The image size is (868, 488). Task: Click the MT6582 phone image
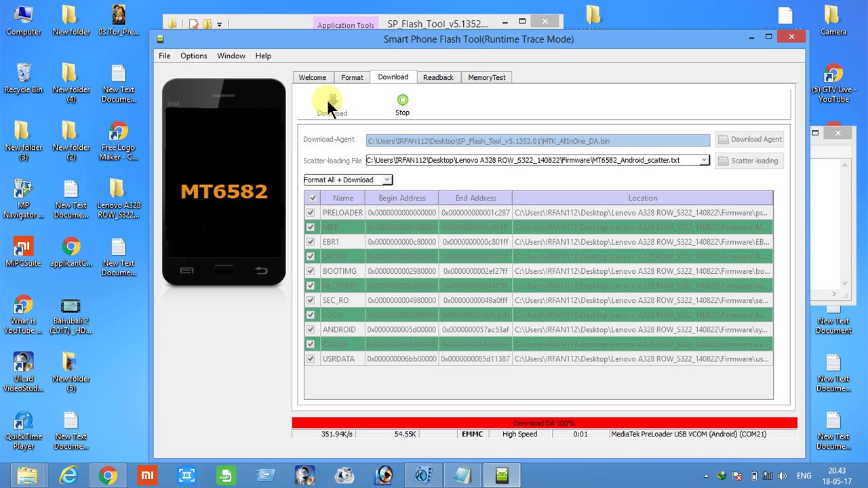[x=224, y=182]
